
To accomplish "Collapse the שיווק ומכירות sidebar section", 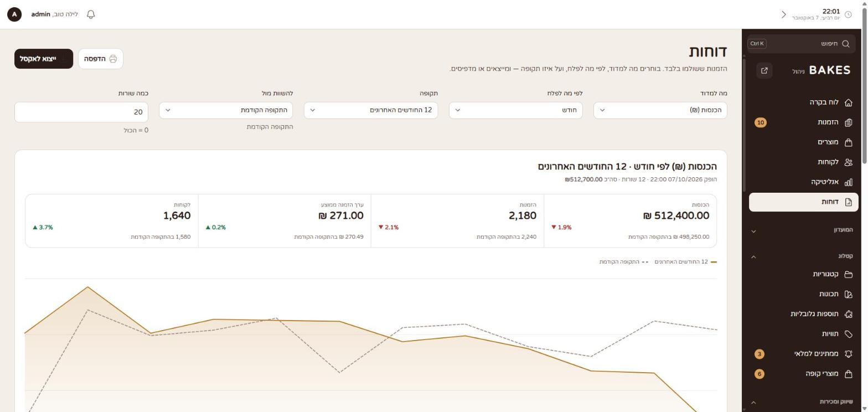I will click(x=804, y=402).
